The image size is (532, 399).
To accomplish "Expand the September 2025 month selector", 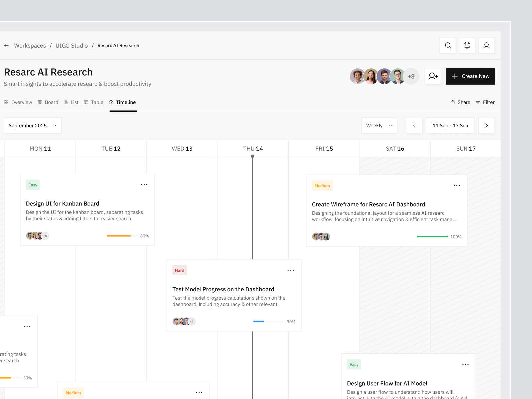I will 32,125.
